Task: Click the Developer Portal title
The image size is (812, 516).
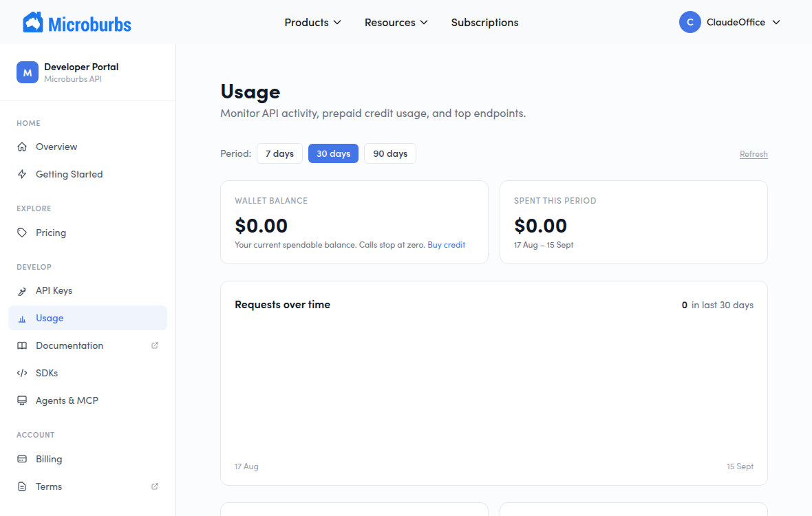Action: 81,67
